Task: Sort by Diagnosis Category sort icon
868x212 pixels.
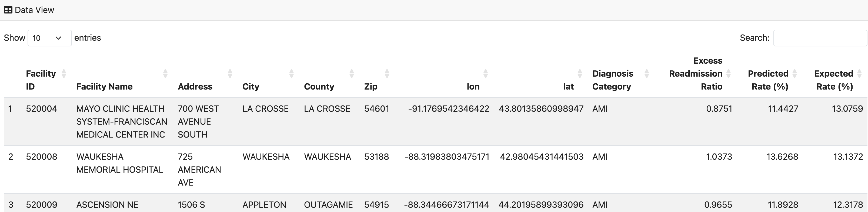Action: tap(646, 74)
